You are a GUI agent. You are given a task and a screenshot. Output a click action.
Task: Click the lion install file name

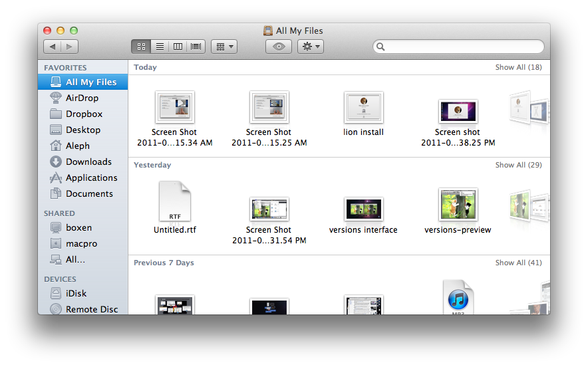363,132
